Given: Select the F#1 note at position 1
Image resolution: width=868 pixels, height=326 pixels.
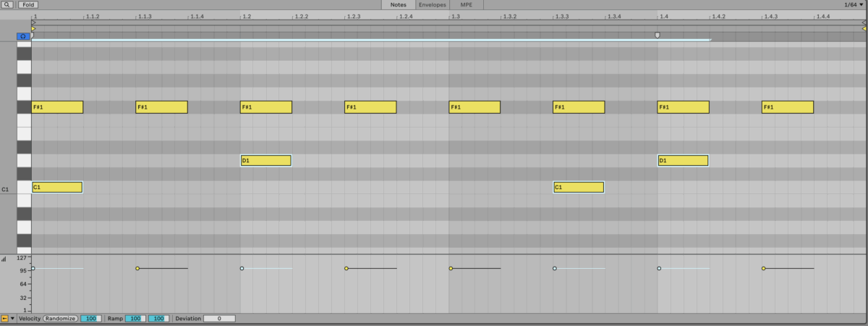Looking at the screenshot, I should (x=58, y=107).
